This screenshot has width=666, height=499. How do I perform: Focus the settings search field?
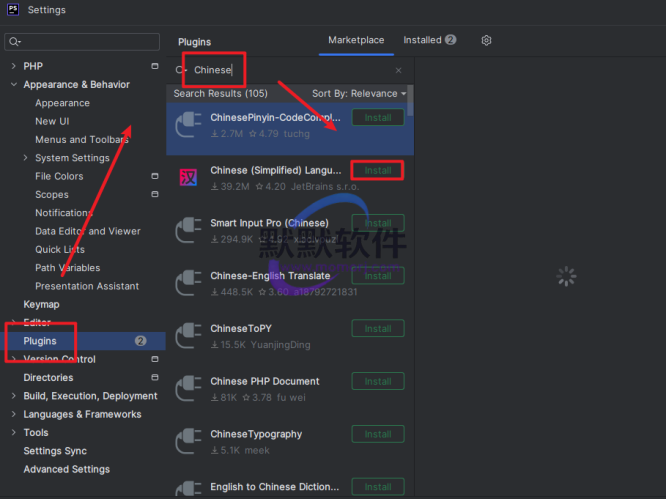(x=82, y=42)
